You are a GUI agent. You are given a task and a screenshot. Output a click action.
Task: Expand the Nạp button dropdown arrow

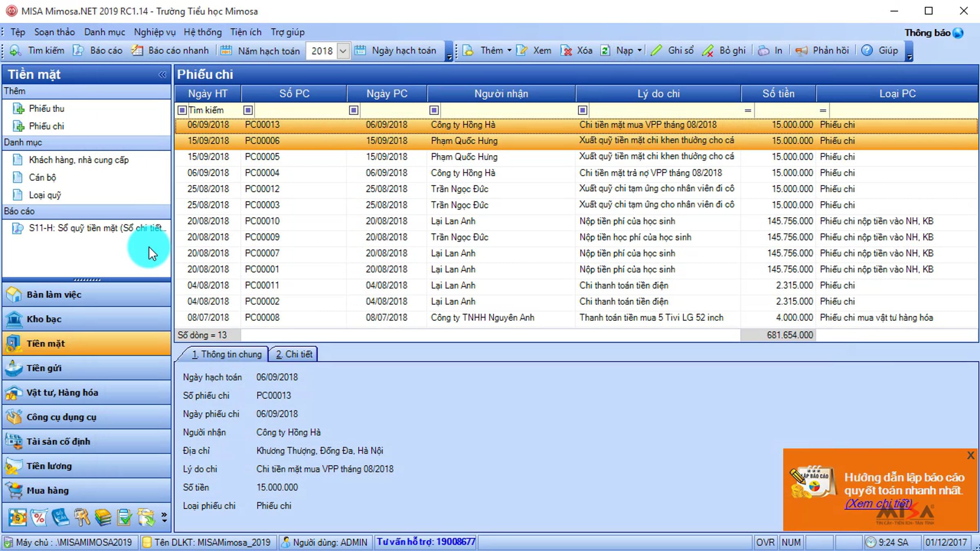point(639,50)
